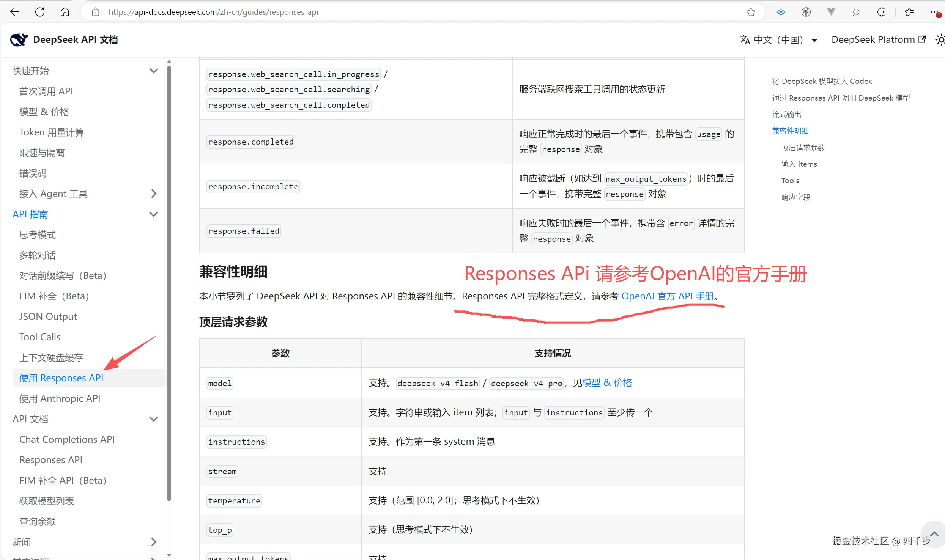
Task: Open the gray V-shaped extension icon
Action: 831,12
